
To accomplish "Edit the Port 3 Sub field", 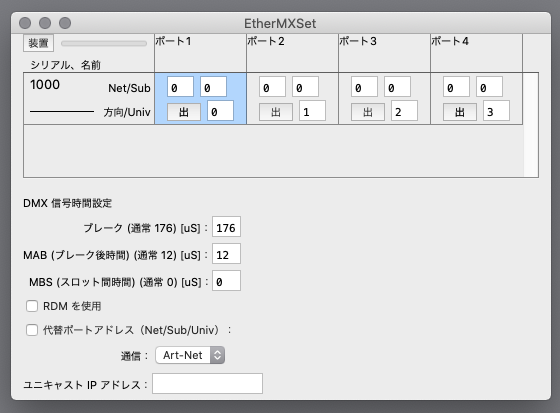I will [x=398, y=87].
